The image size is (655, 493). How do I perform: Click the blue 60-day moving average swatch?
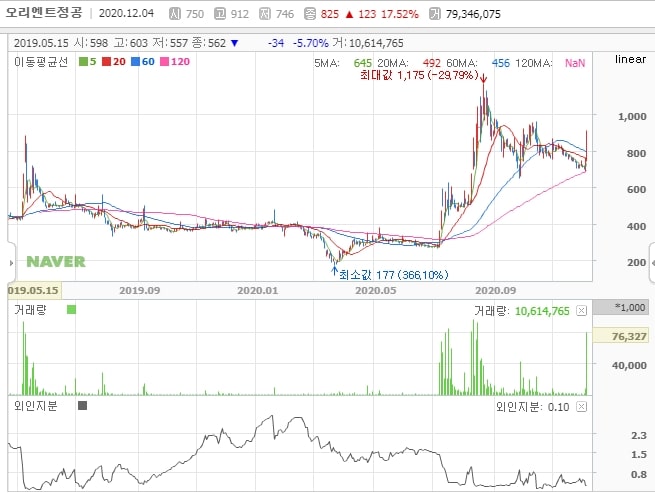[135, 62]
